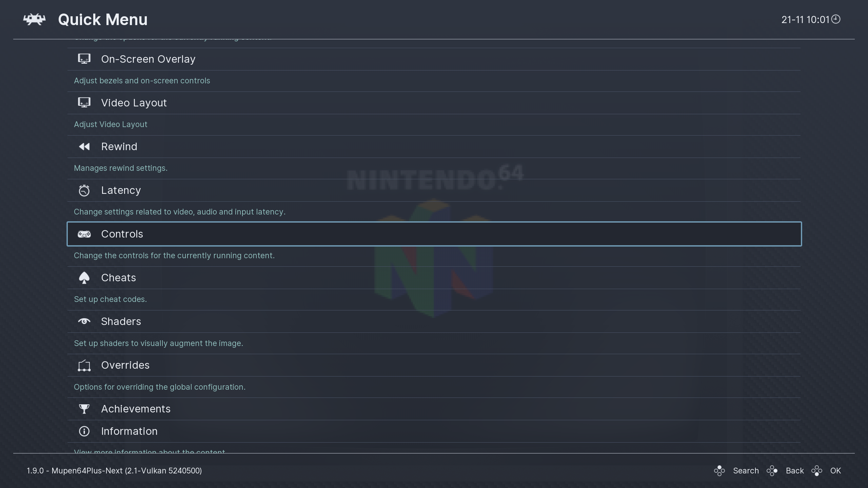Click the Back button hint icon
The width and height of the screenshot is (868, 488).
coord(772,471)
